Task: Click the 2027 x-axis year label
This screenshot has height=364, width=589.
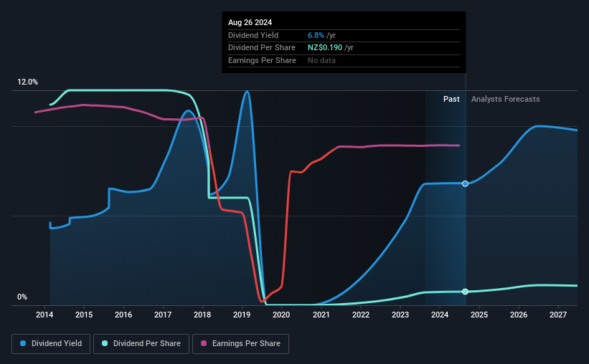Action: click(x=558, y=315)
